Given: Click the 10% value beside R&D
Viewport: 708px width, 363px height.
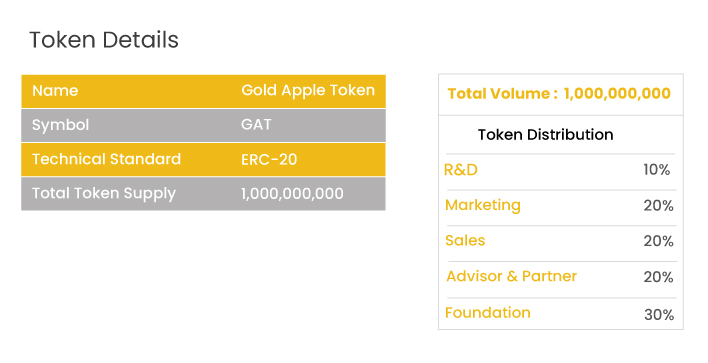Looking at the screenshot, I should tap(657, 170).
